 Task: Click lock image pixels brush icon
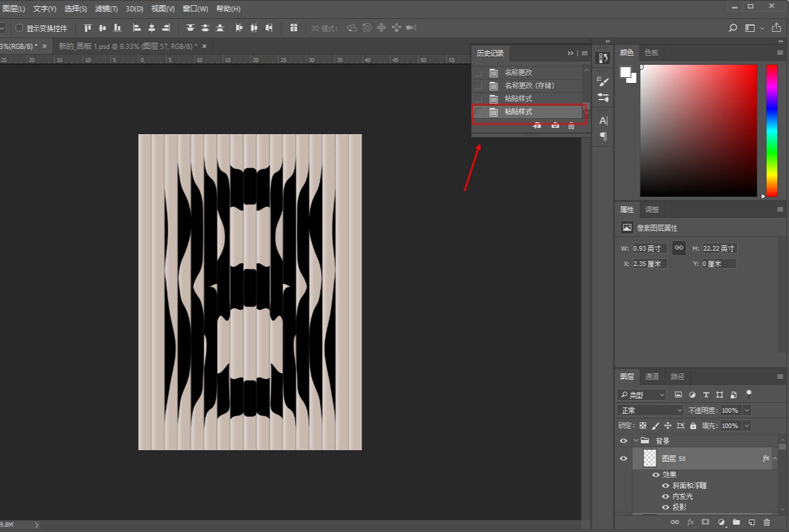(655, 425)
